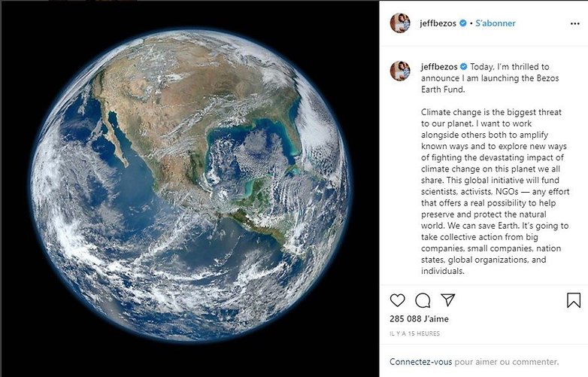Viewport: 588px width, 377px height.
Task: Open jeffbezos profile picture in header
Action: tap(400, 23)
